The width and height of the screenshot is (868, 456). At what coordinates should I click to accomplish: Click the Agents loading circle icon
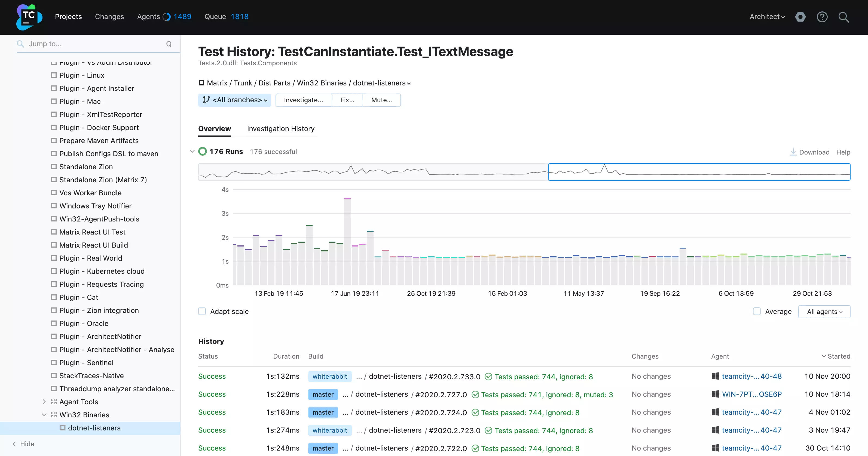(x=167, y=17)
